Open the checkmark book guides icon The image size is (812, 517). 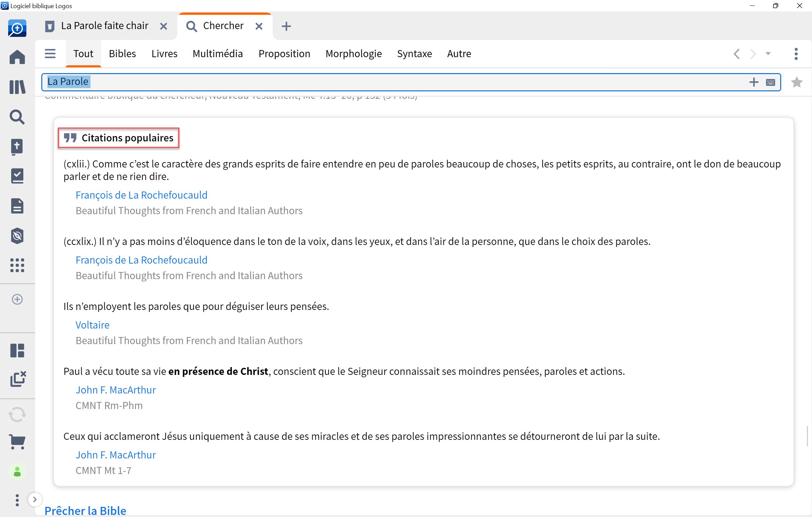coord(17,176)
